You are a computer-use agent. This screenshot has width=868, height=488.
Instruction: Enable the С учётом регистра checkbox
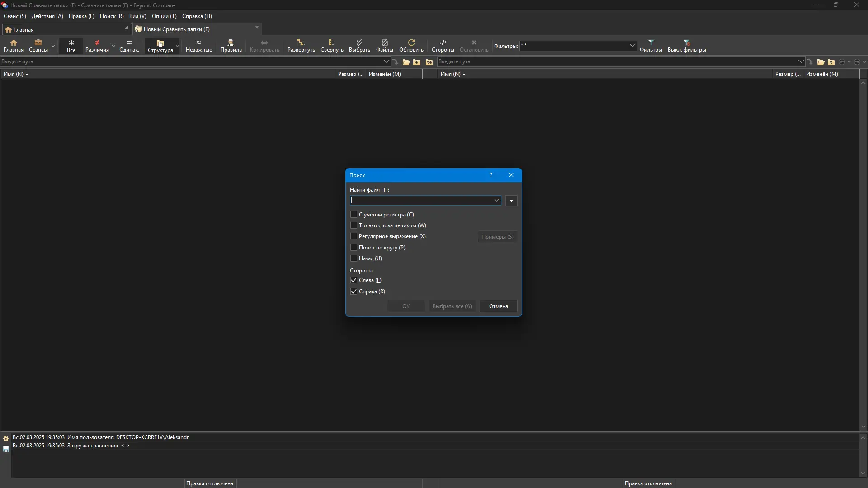click(354, 215)
